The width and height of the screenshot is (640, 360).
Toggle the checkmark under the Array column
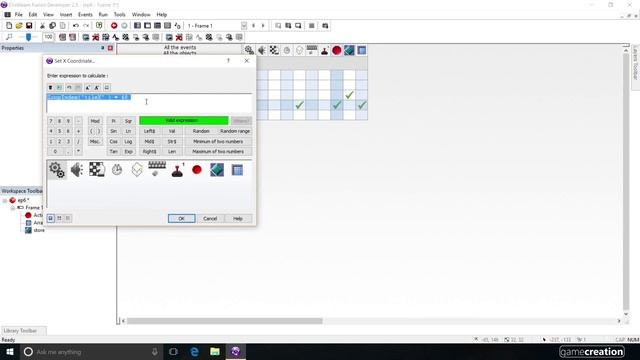click(362, 105)
